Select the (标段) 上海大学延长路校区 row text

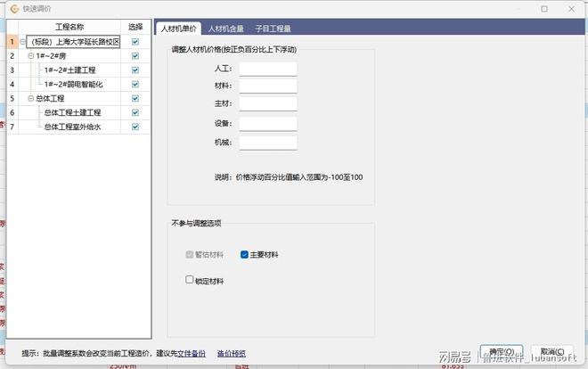point(73,42)
